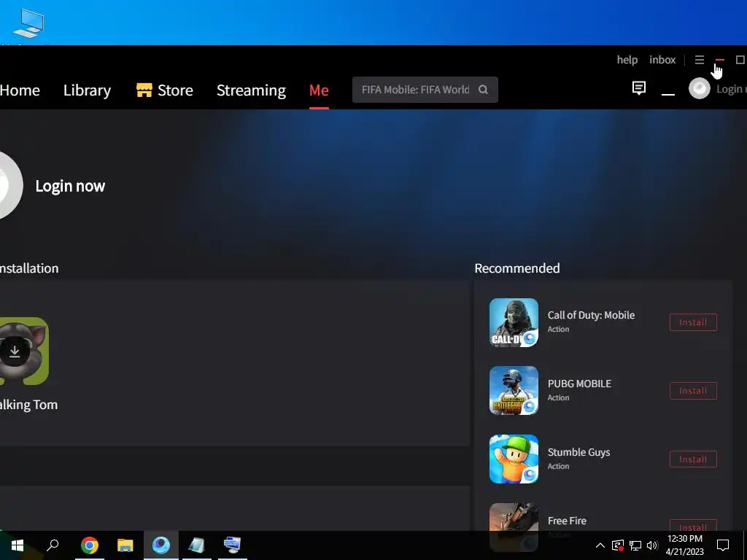Open the PUBG MOBILE thumbnail
The height and width of the screenshot is (560, 747).
click(514, 391)
